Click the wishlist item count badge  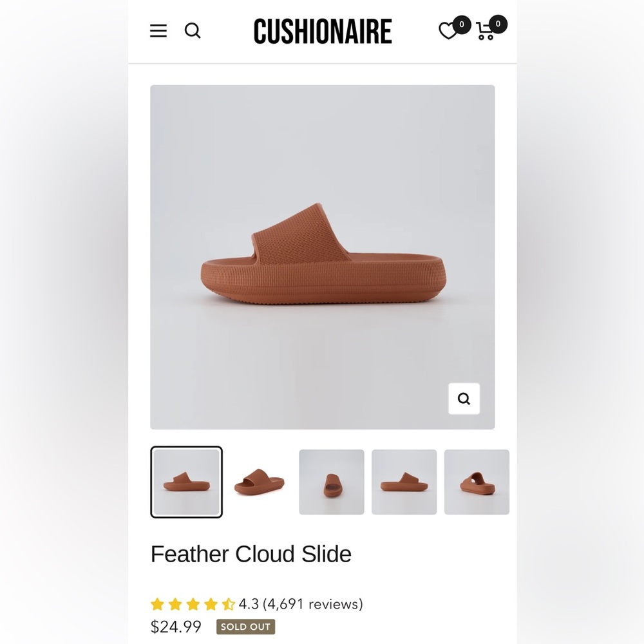(462, 23)
